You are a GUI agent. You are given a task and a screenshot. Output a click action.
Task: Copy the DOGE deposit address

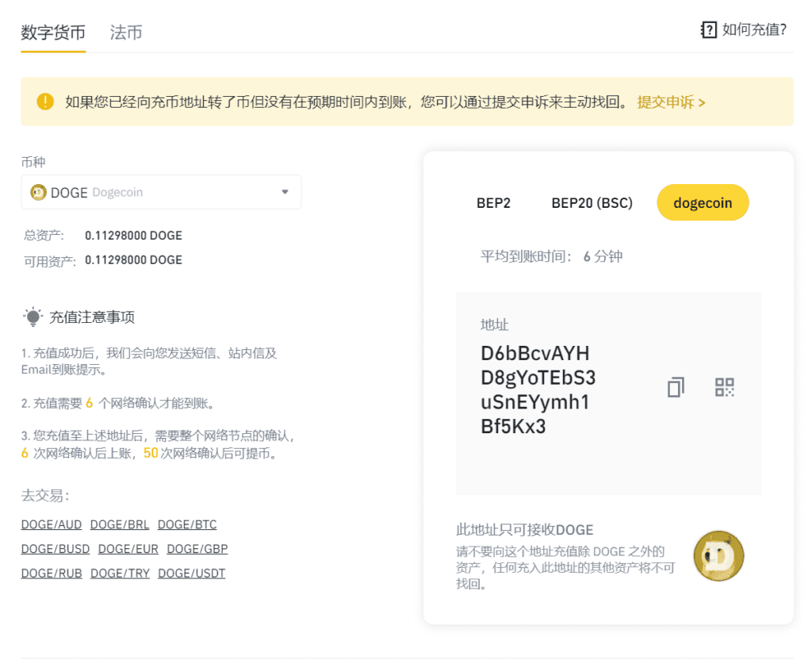point(675,387)
